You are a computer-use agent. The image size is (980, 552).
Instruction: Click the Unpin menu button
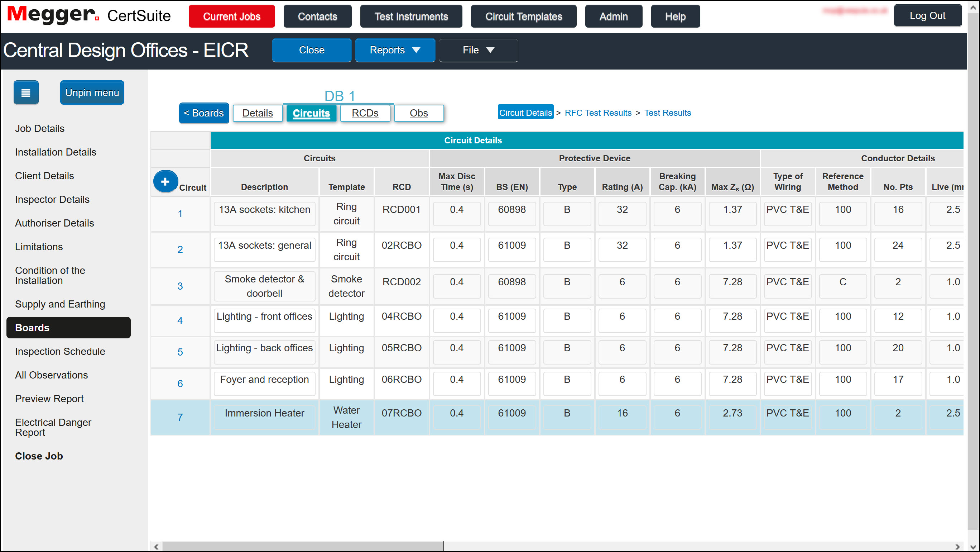tap(92, 92)
